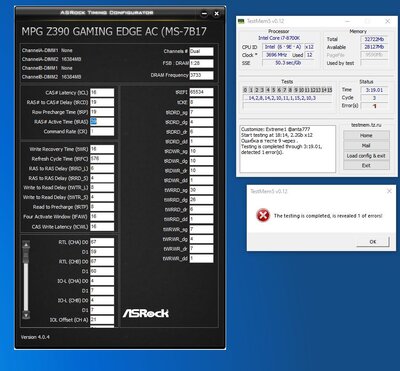Close the ASRock Timing Configurator window
Viewport: 400px width, 371px height.
point(216,14)
